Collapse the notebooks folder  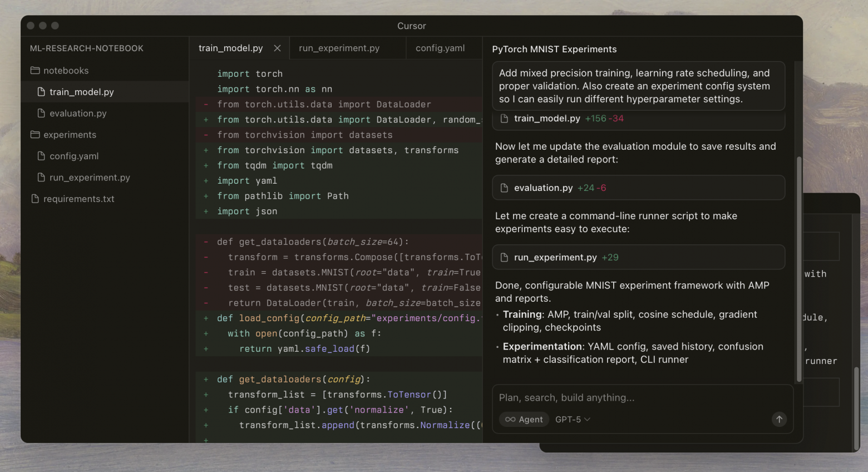pos(66,71)
